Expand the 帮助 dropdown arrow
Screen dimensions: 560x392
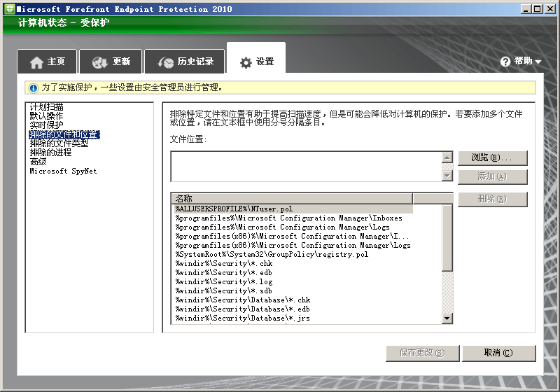[x=538, y=62]
